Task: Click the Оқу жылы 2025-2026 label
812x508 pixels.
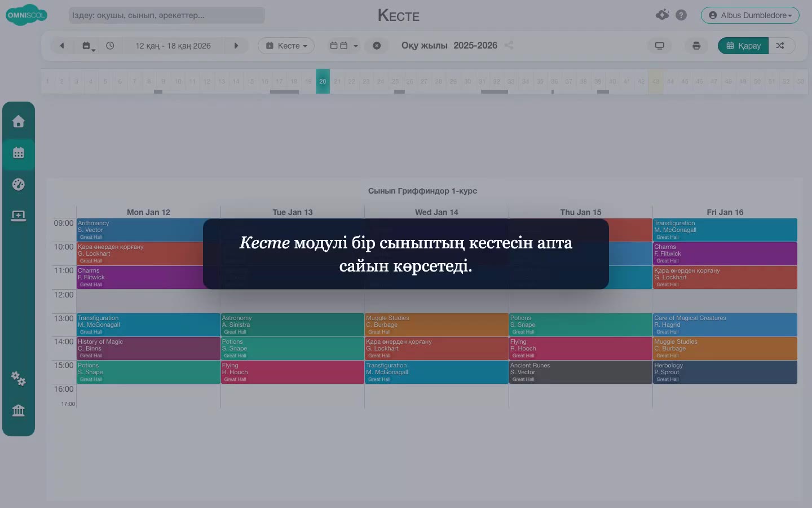Action: pos(449,45)
